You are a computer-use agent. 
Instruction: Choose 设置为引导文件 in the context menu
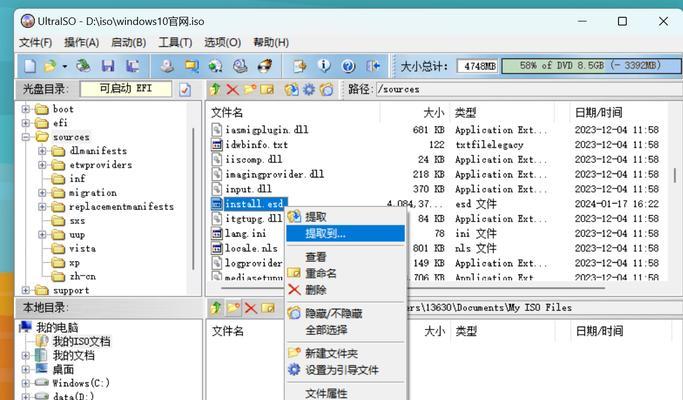345,370
